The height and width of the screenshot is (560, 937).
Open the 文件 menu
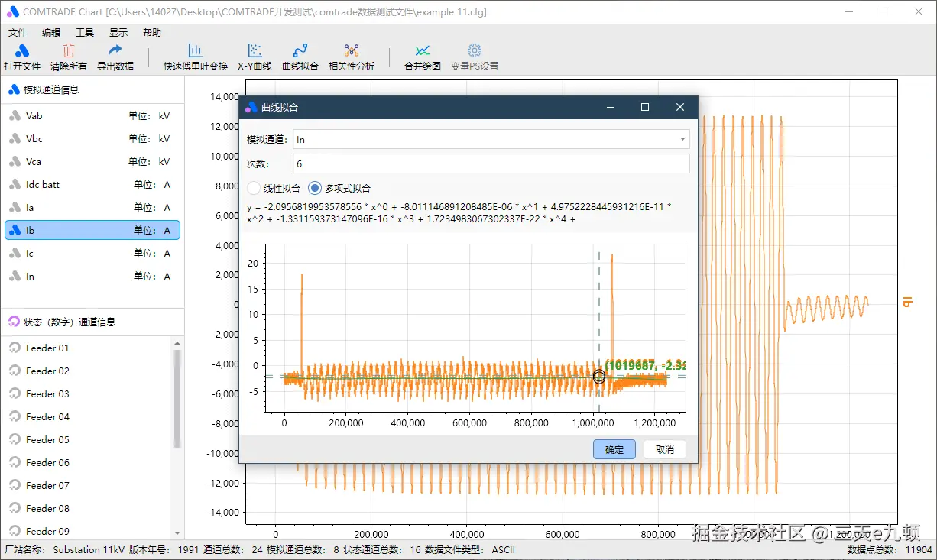tap(18, 33)
